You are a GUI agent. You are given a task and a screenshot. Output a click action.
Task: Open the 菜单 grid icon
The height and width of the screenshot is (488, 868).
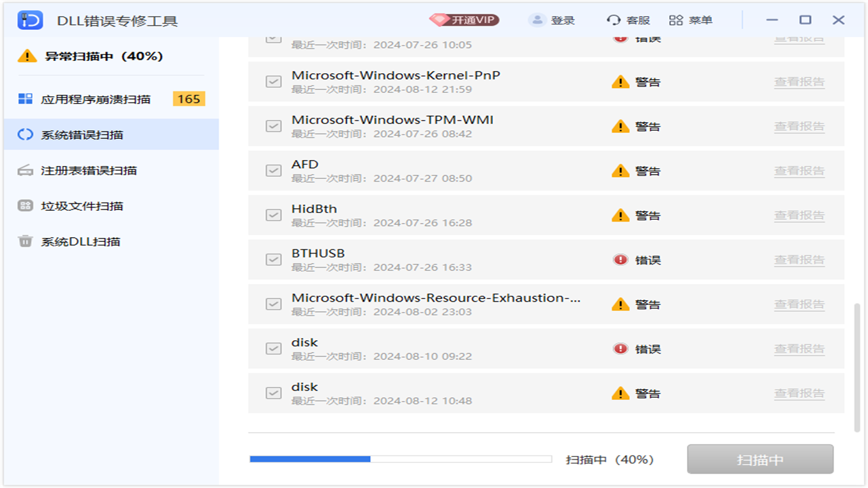[x=676, y=20]
